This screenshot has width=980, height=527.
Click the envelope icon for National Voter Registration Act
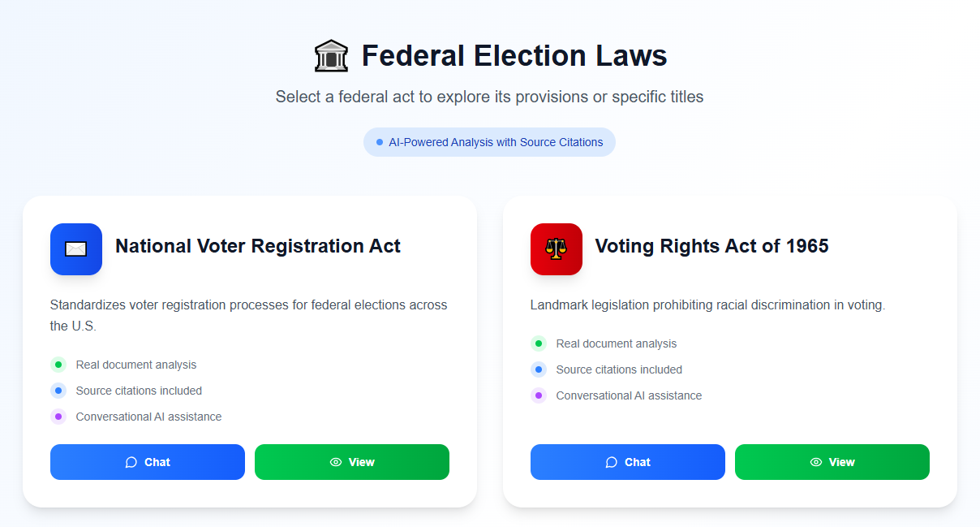(76, 249)
